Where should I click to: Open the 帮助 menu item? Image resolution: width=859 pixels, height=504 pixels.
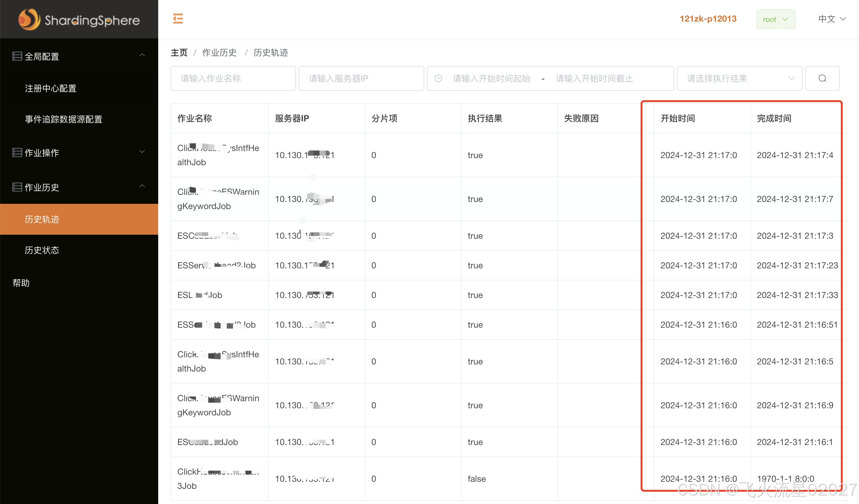pos(21,283)
